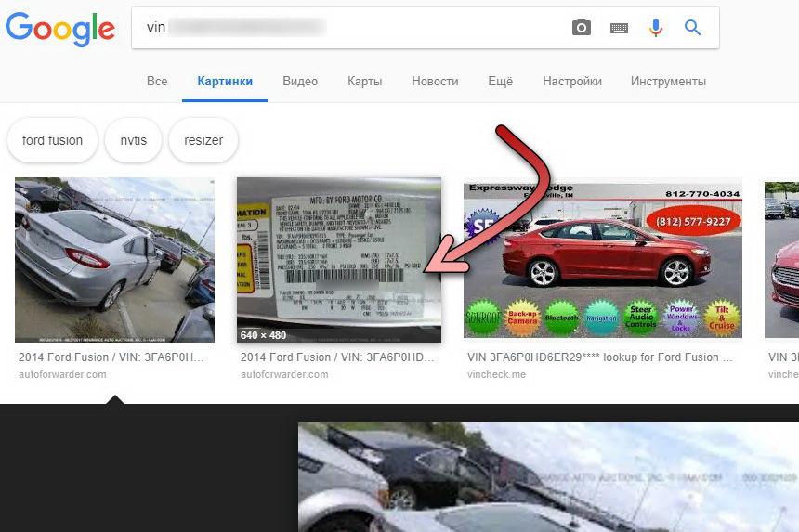Expand the Ещё menu
Image resolution: width=799 pixels, height=532 pixels.
pos(501,82)
